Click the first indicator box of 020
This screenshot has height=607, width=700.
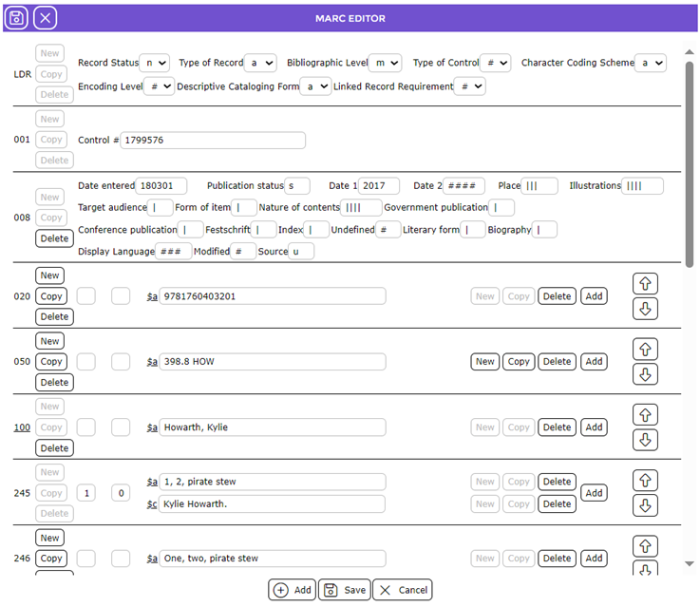[86, 296]
